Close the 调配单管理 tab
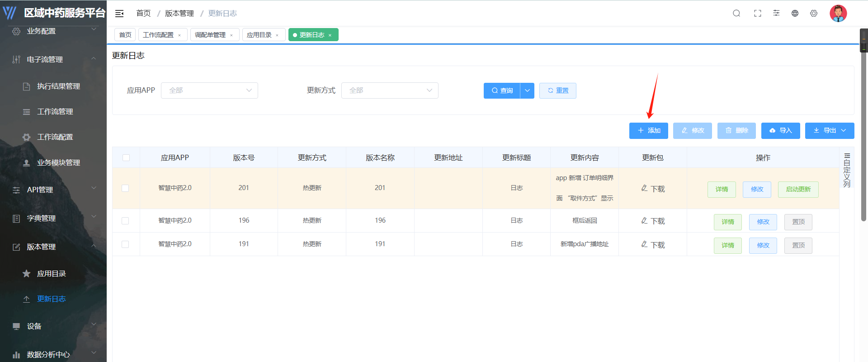868x362 pixels. [231, 35]
